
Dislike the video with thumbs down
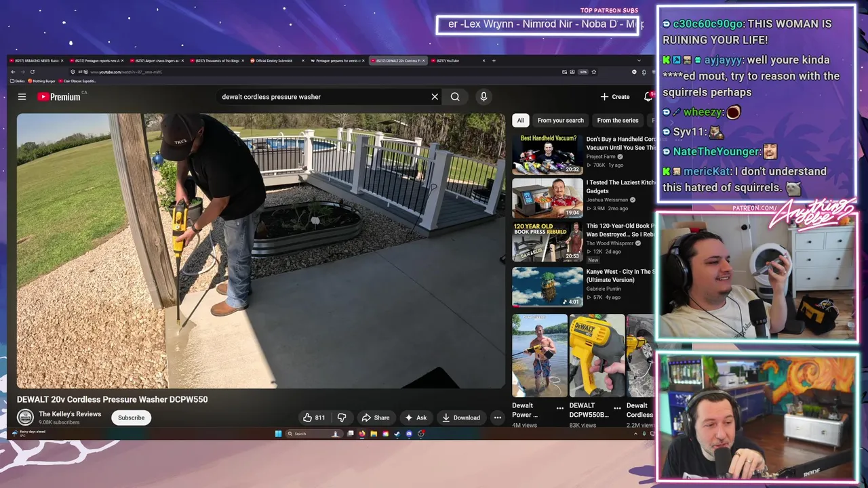342,418
